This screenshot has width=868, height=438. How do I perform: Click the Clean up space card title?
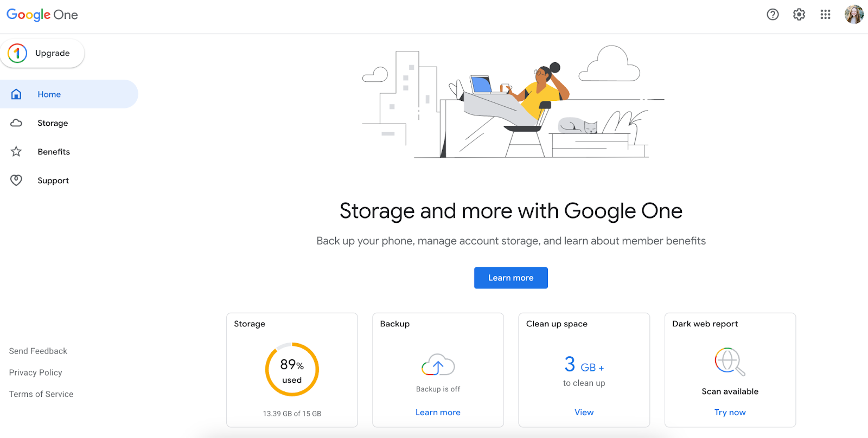click(x=557, y=324)
